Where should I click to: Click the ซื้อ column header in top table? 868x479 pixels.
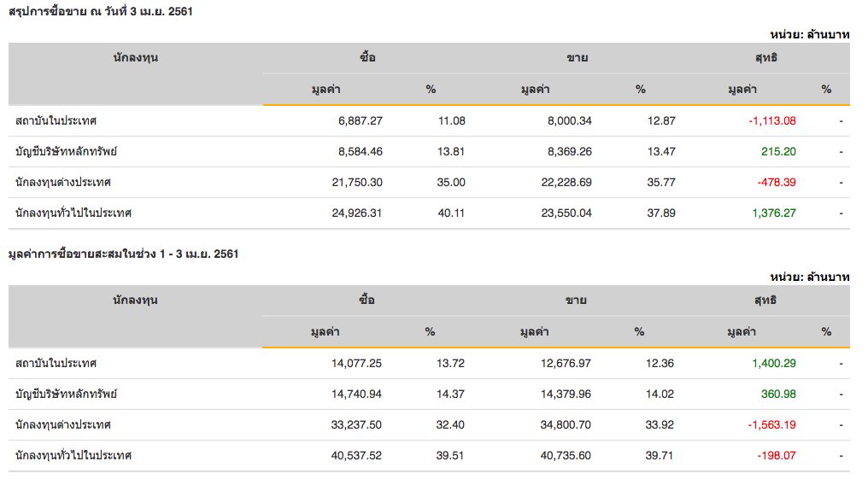[367, 58]
